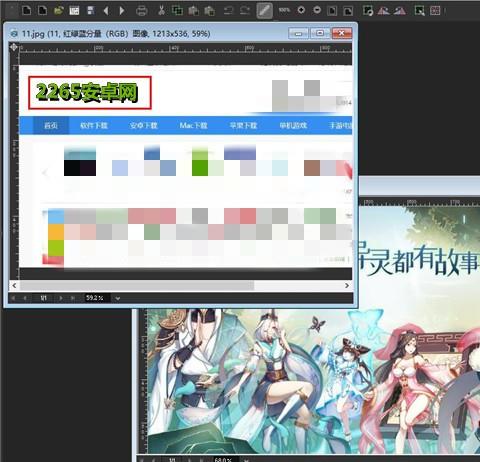Click the fit-window-to-image icon
The image size is (480, 462).
pyautogui.click(x=348, y=11)
